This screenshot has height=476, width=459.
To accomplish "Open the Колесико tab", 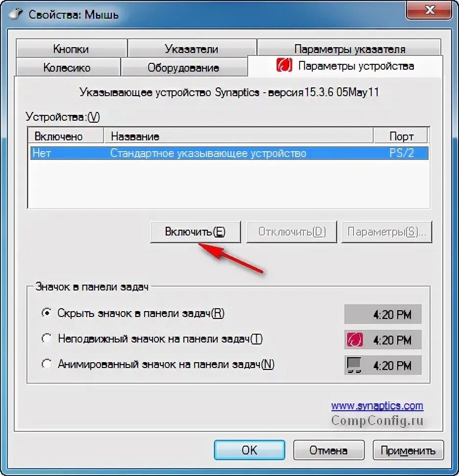I will click(67, 67).
